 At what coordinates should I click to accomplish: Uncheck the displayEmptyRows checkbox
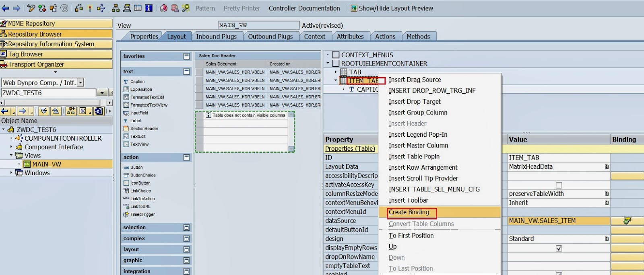[559, 248]
